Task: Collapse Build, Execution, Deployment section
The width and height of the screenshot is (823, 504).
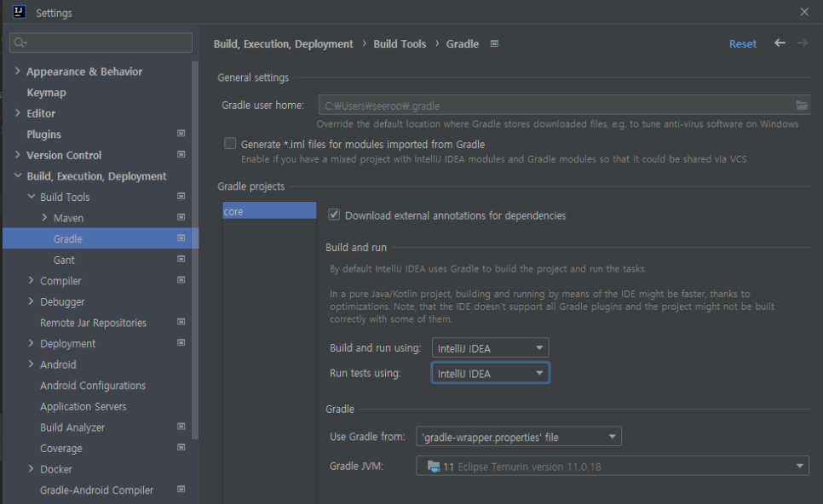Action: [18, 175]
